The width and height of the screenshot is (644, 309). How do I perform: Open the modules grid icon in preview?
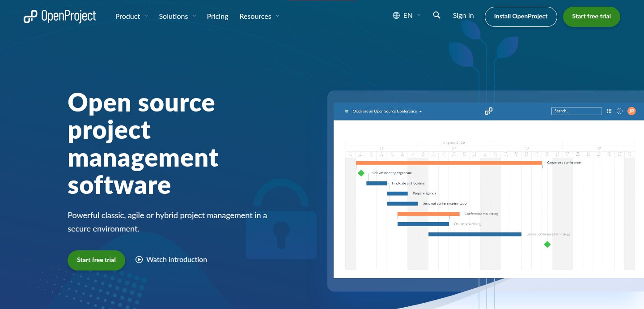click(609, 111)
